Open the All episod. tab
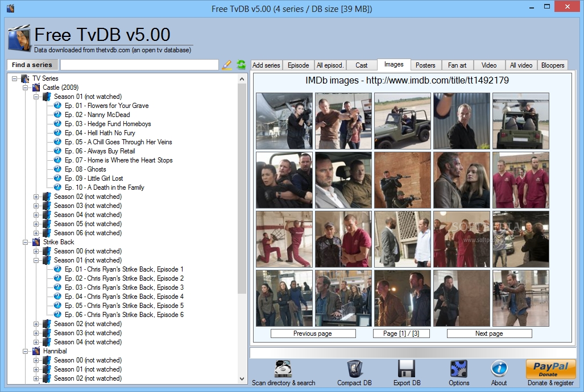The image size is (584, 392). click(x=330, y=65)
